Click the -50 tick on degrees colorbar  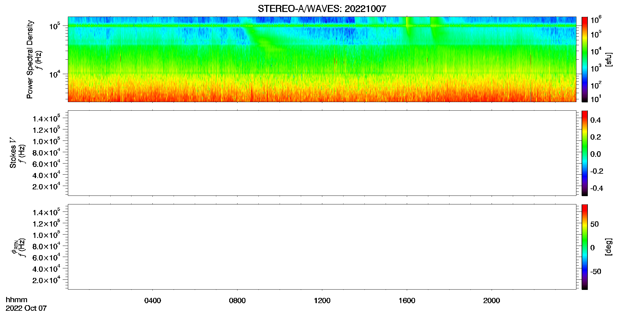595,271
